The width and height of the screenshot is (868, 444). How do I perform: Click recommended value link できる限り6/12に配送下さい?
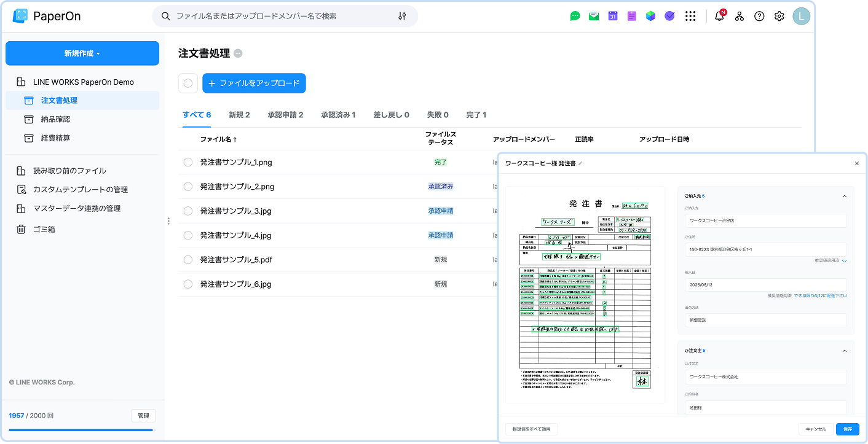821,296
